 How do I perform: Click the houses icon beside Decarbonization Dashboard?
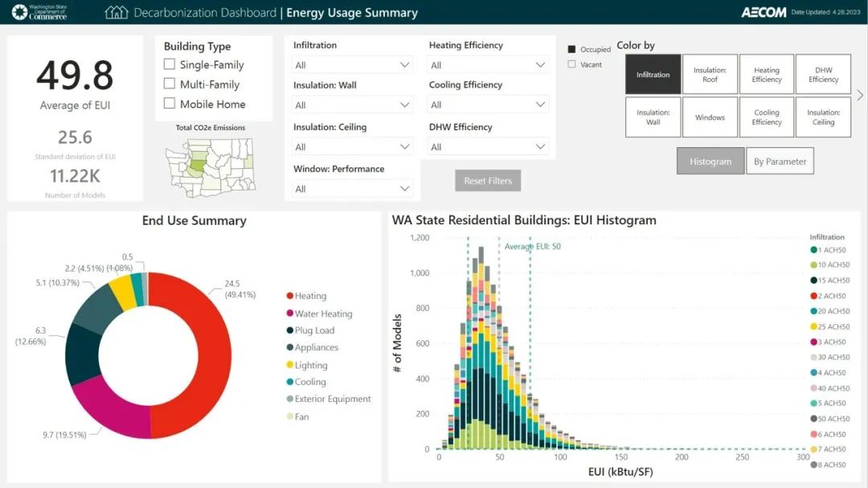pyautogui.click(x=117, y=13)
